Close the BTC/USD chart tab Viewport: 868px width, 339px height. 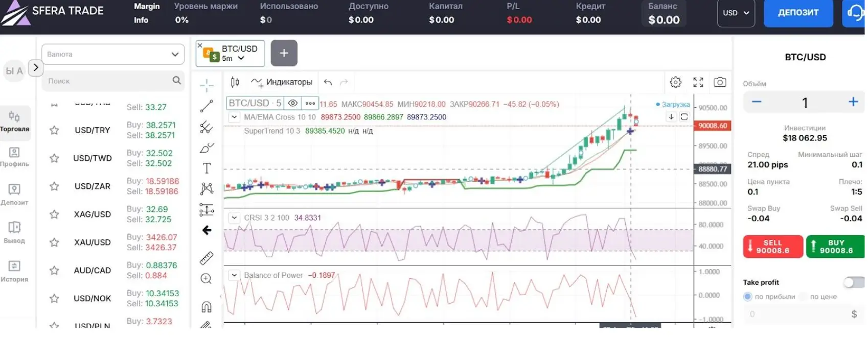tap(200, 45)
